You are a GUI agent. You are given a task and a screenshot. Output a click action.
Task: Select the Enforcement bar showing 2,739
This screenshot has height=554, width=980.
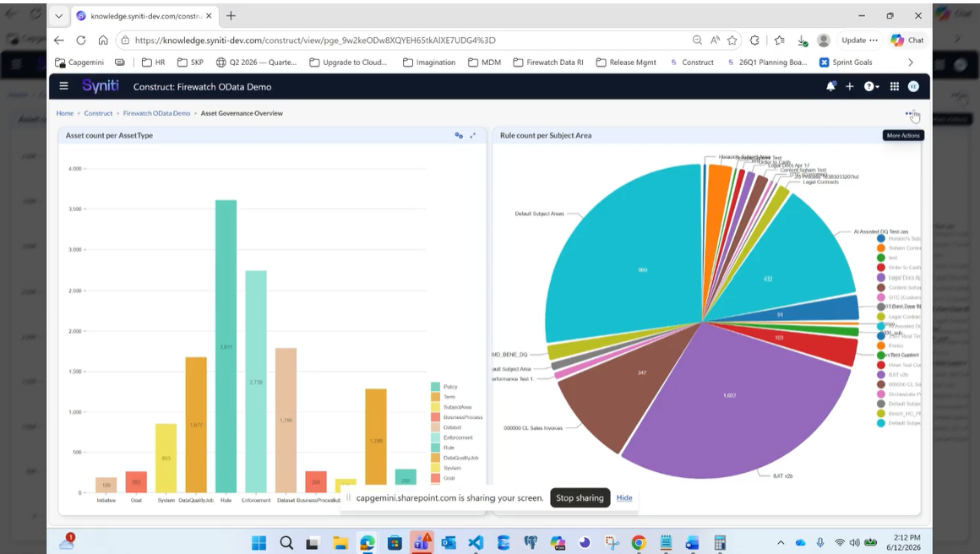(256, 382)
